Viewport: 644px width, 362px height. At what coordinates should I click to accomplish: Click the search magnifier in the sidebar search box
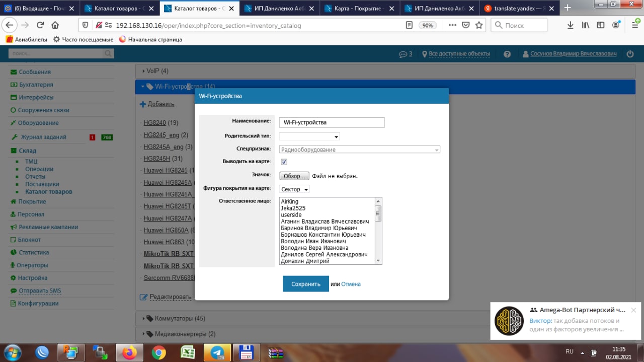point(108,53)
